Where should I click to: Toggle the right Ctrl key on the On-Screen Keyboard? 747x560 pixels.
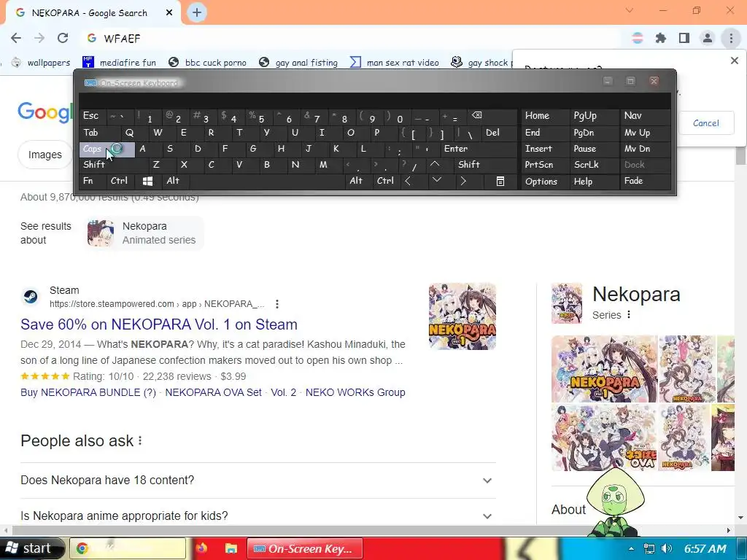tap(387, 181)
